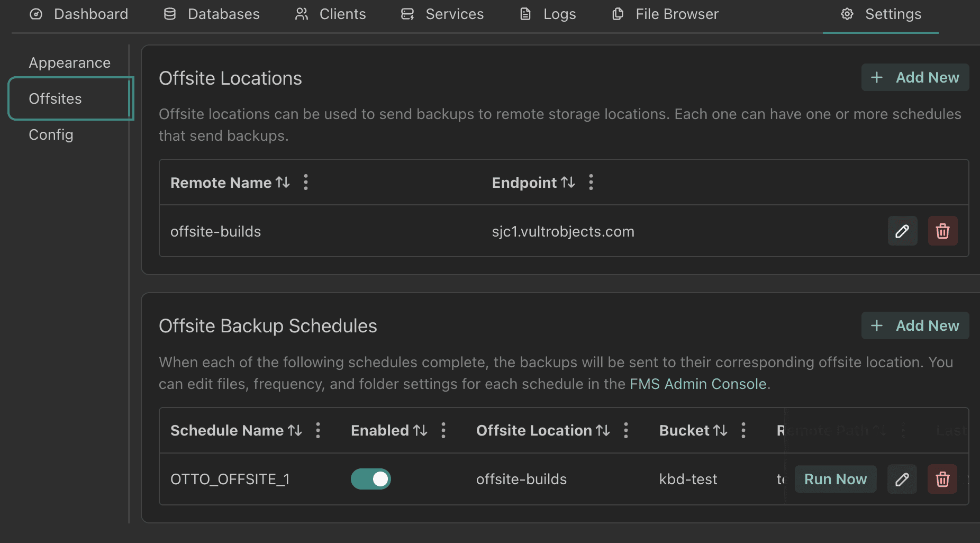Select Appearance in settings sidebar
This screenshot has height=543, width=980.
click(x=69, y=63)
